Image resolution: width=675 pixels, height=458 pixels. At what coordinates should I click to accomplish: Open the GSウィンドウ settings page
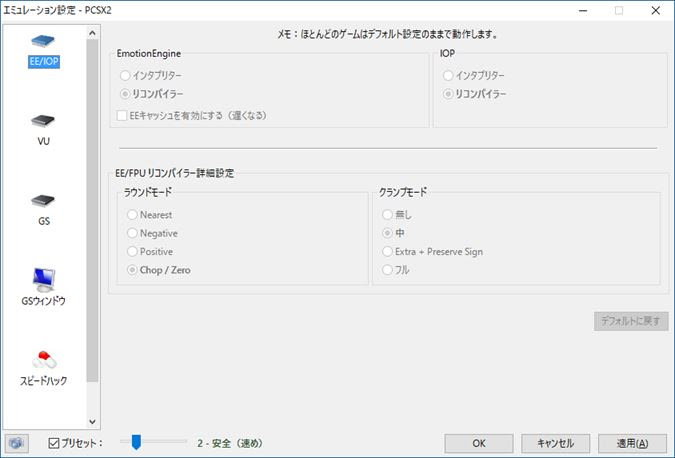(x=43, y=287)
